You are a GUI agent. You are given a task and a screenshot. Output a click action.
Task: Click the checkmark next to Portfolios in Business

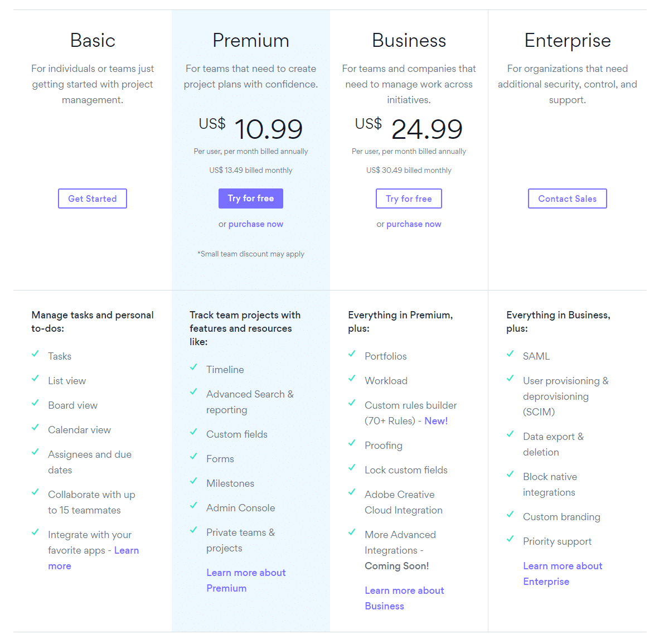click(x=352, y=354)
